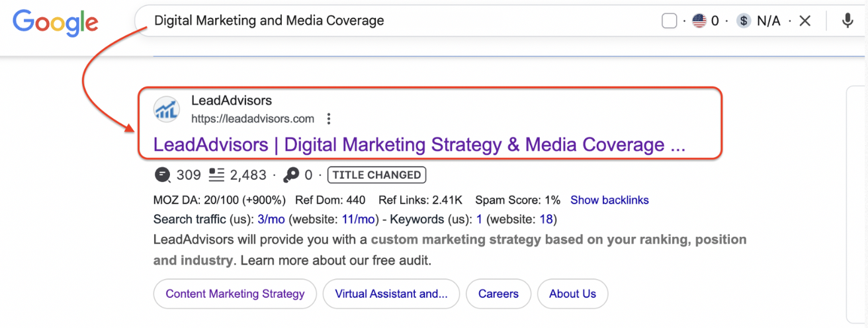The height and width of the screenshot is (328, 868).
Task: Click the Show backlinks link
Action: click(x=609, y=200)
